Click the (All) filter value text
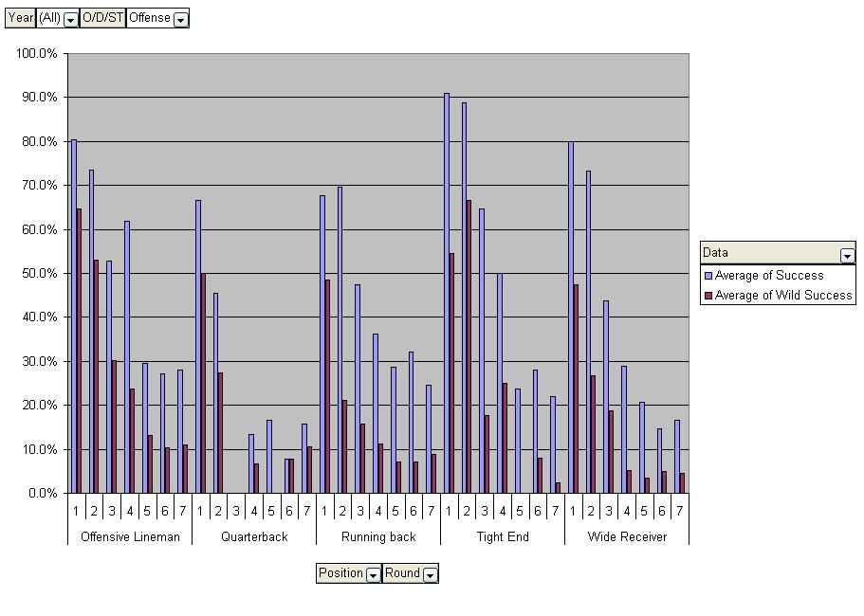The image size is (864, 616). click(49, 18)
